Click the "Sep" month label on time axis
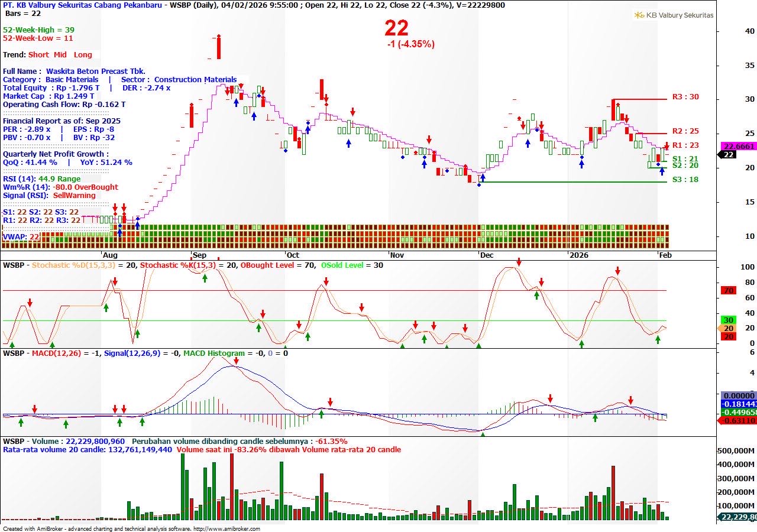 tap(199, 255)
